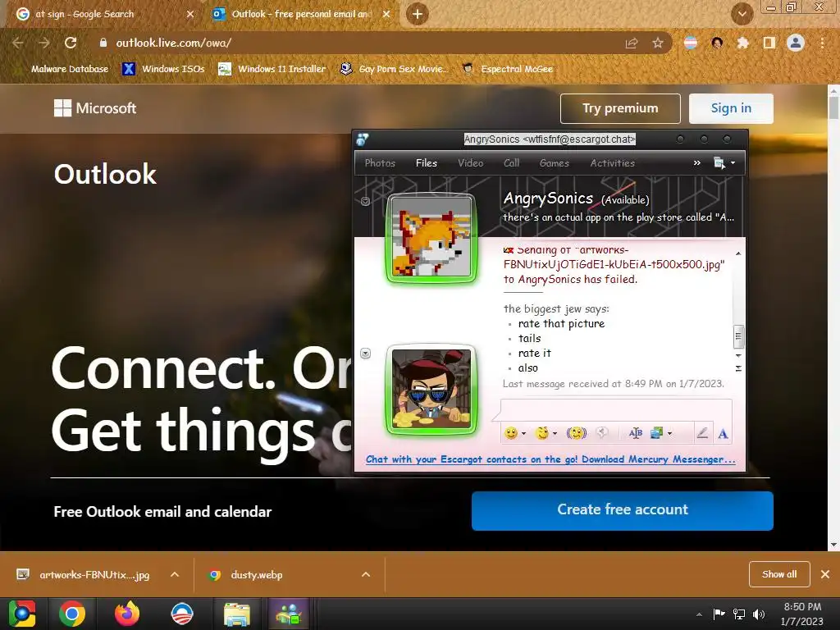Expand the overflow chevrons in the Messenger toolbar
Viewport: 840px width, 630px height.
(697, 163)
